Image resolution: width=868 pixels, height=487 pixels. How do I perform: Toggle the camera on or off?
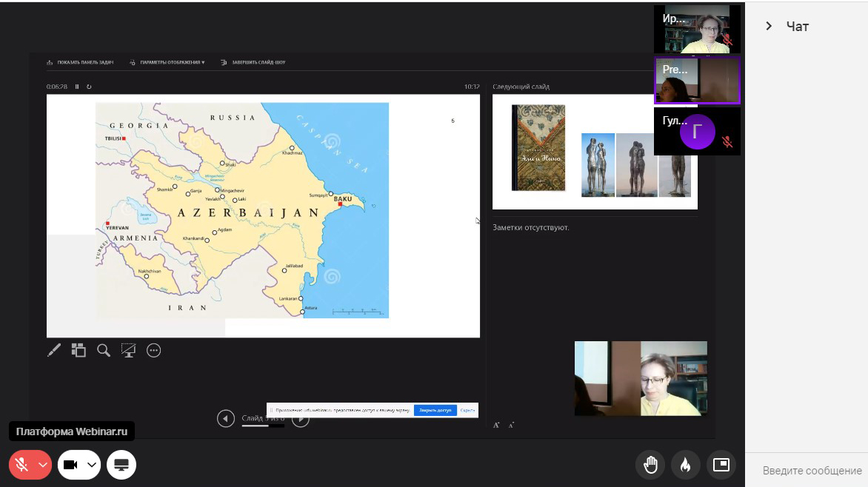point(71,465)
